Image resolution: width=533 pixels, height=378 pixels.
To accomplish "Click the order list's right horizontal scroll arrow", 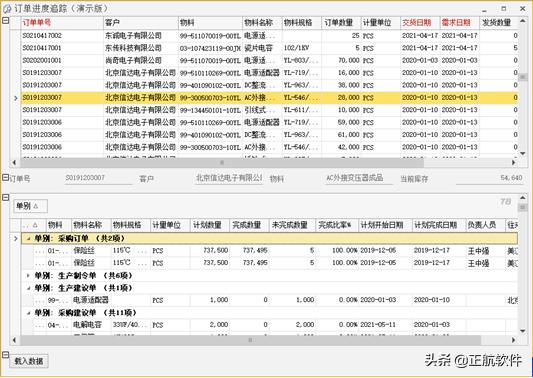I will tap(513, 163).
